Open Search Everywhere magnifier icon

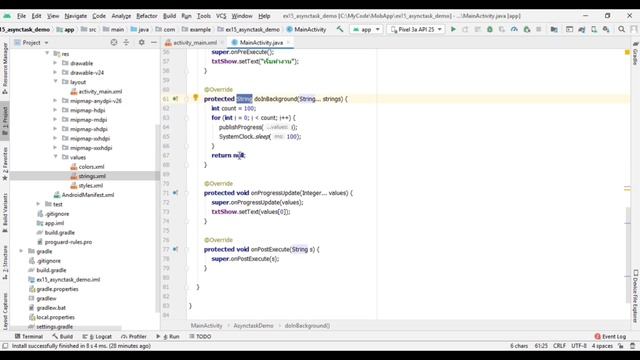[x=622, y=29]
